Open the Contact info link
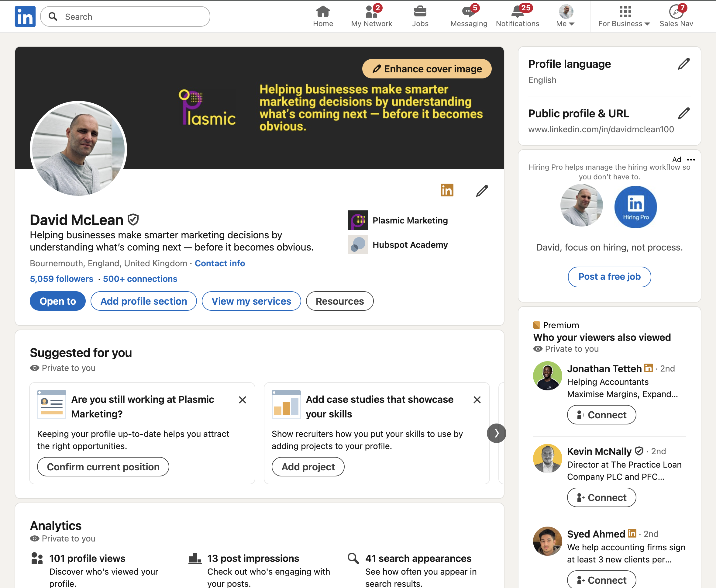This screenshot has width=716, height=588. tap(220, 264)
